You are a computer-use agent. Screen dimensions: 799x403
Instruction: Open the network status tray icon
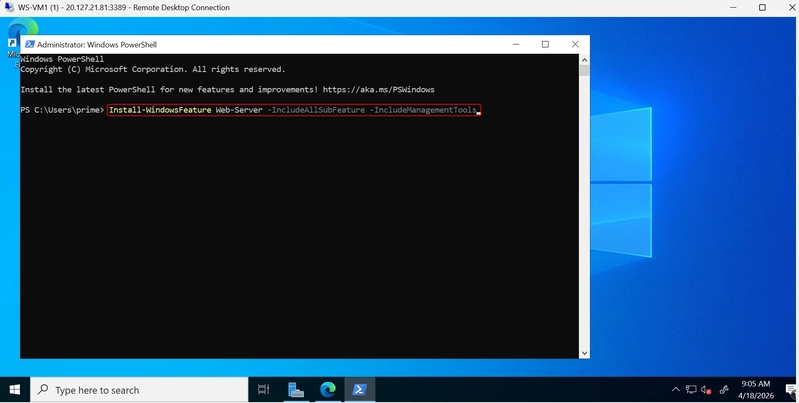click(x=691, y=390)
